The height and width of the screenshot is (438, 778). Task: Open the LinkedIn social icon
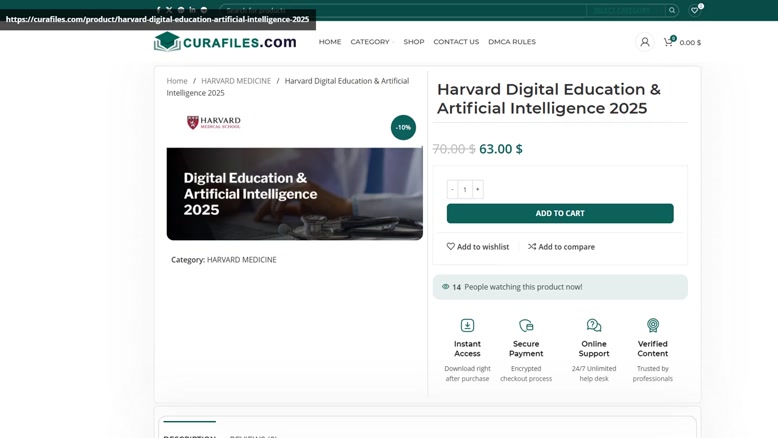[x=192, y=9]
